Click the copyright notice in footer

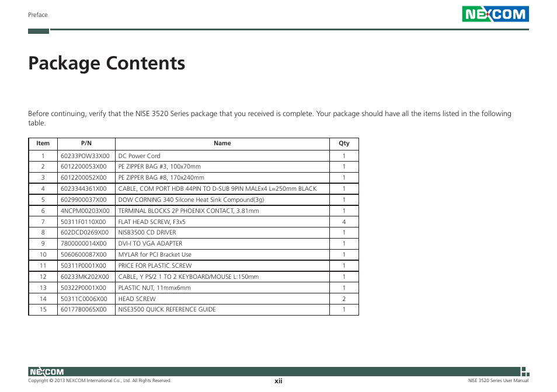100,381
